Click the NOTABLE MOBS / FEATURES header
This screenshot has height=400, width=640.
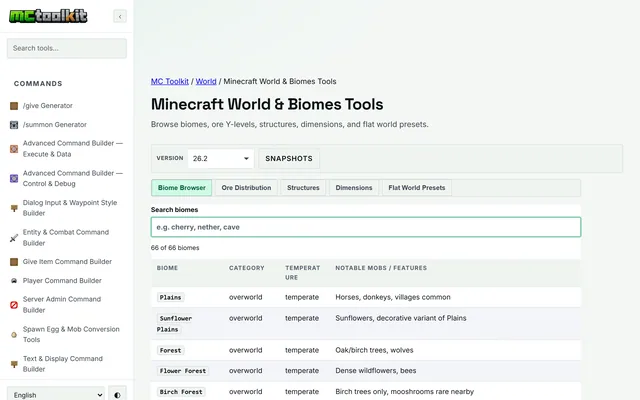[381, 268]
